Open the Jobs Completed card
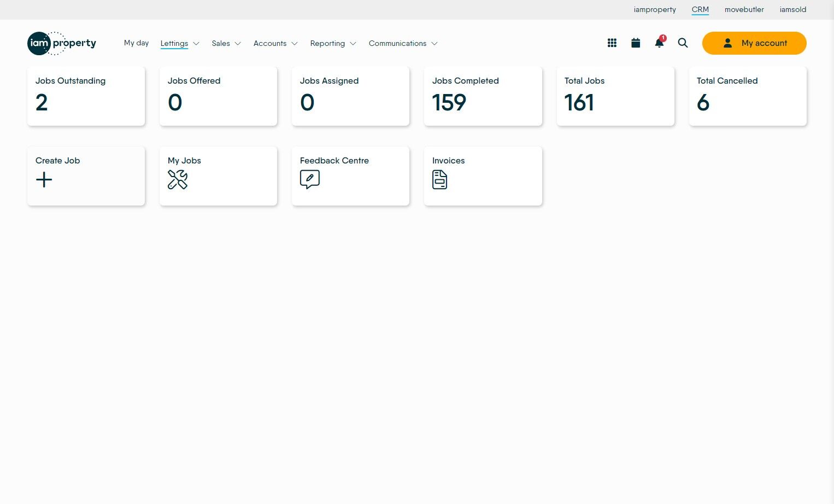834x504 pixels. [x=483, y=96]
